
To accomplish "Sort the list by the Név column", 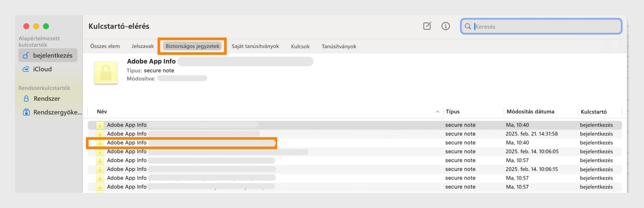I will [102, 112].
